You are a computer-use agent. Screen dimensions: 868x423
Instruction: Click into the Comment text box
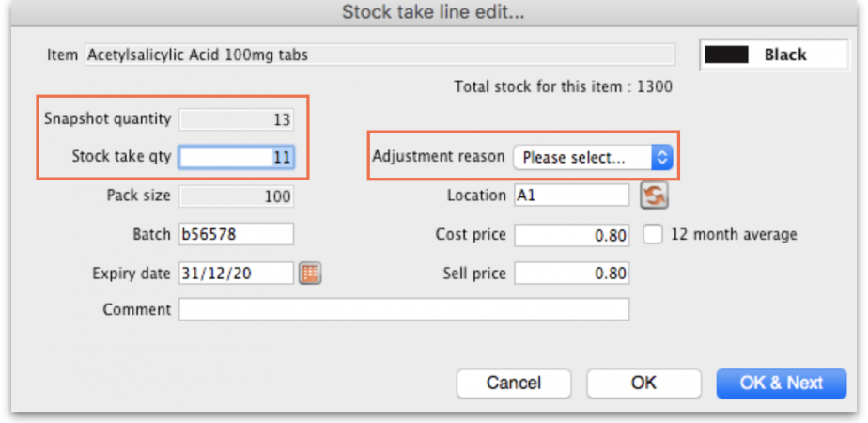404,309
